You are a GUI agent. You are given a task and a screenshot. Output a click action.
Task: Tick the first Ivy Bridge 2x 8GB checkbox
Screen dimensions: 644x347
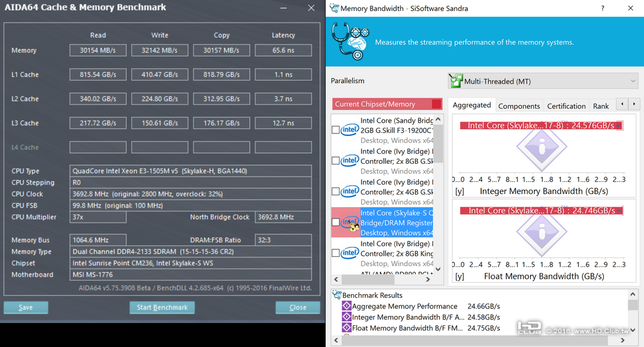tap(336, 161)
